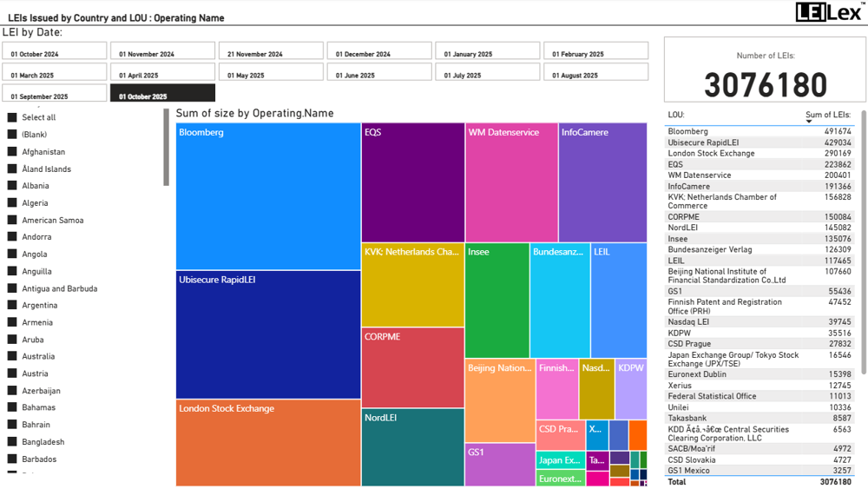The width and height of the screenshot is (868, 489).
Task: Toggle the Bahamas country checkbox
Action: click(x=12, y=408)
